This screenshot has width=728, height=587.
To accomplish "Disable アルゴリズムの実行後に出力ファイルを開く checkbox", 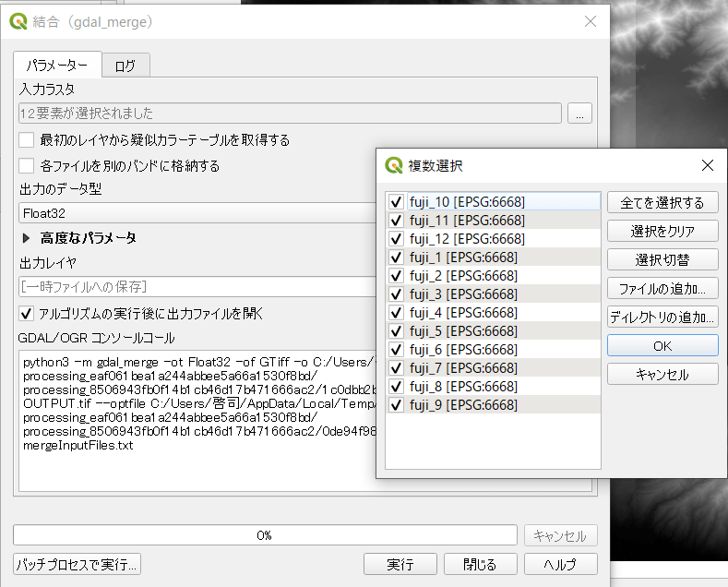I will tap(27, 314).
